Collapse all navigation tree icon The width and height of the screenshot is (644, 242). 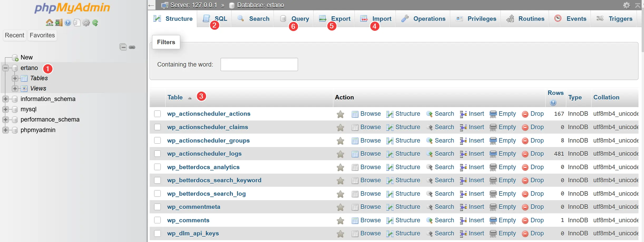click(x=123, y=47)
